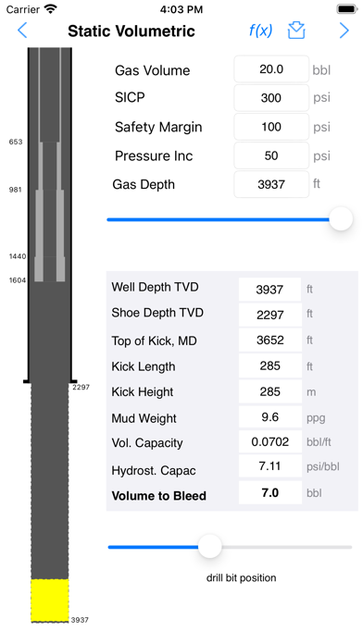This screenshot has height=644, width=363.
Task: Tap the battery indicator icon
Action: pyautogui.click(x=347, y=9)
